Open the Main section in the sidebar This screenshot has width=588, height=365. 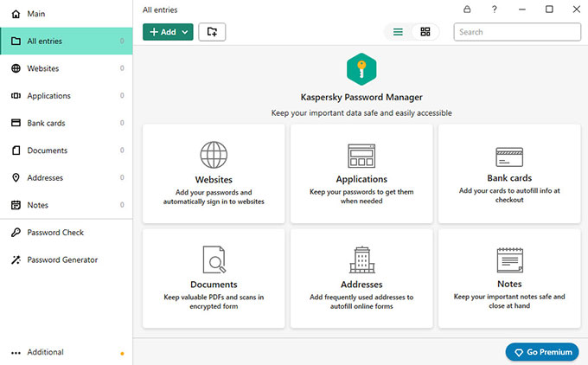(66, 14)
